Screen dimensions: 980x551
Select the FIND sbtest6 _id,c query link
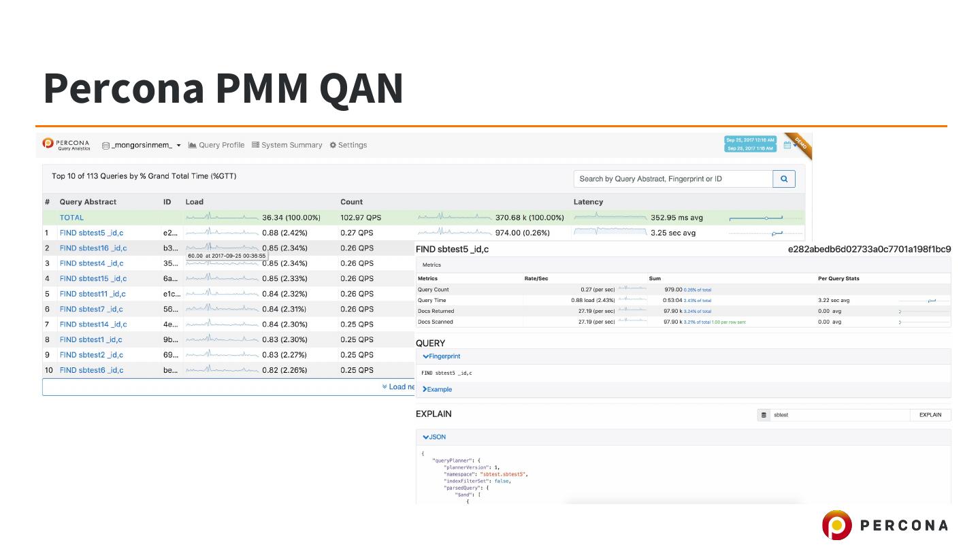(x=91, y=370)
